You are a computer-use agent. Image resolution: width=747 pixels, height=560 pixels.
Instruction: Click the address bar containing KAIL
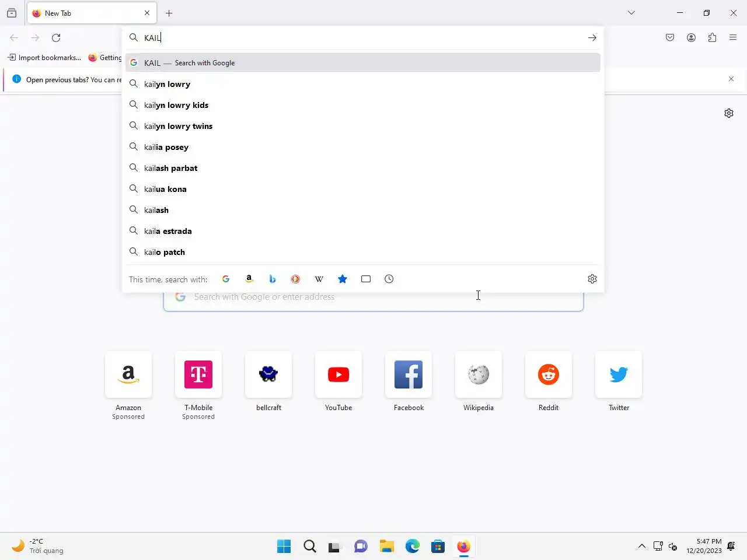pyautogui.click(x=362, y=38)
